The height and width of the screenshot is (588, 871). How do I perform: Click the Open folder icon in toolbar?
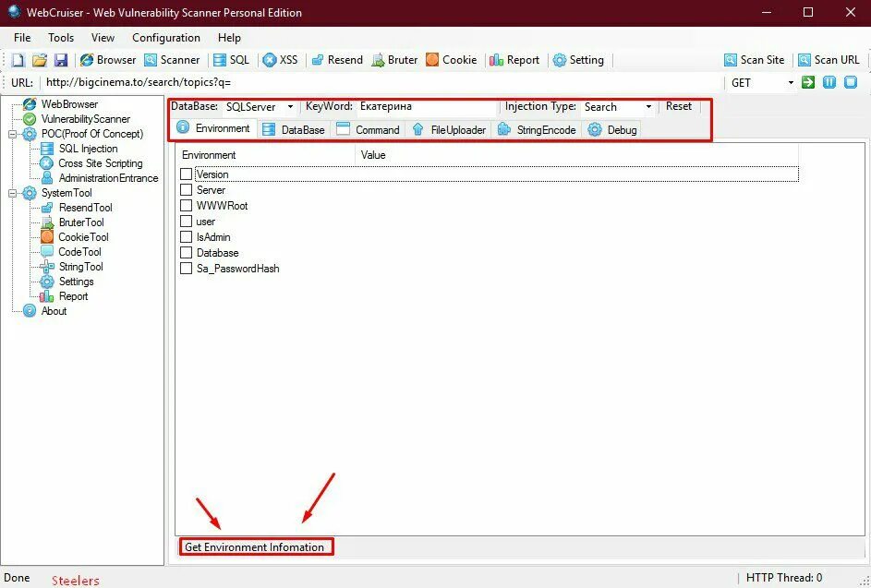tap(40, 60)
